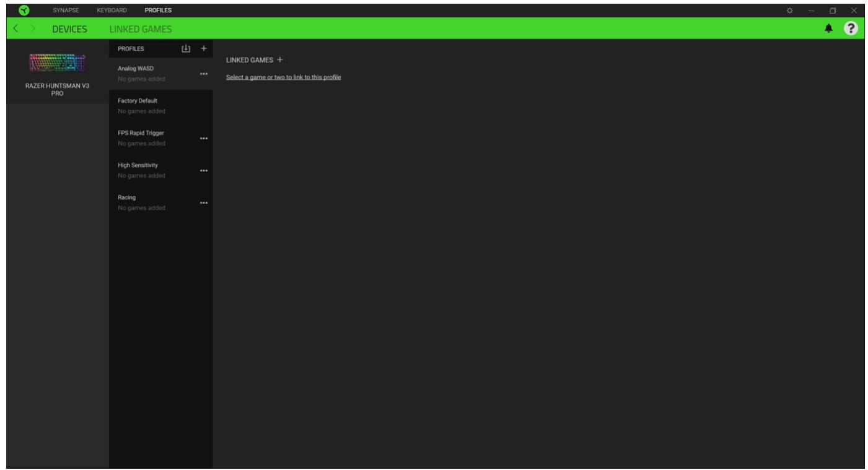Select the Racing profile
The image size is (868, 470).
point(161,202)
